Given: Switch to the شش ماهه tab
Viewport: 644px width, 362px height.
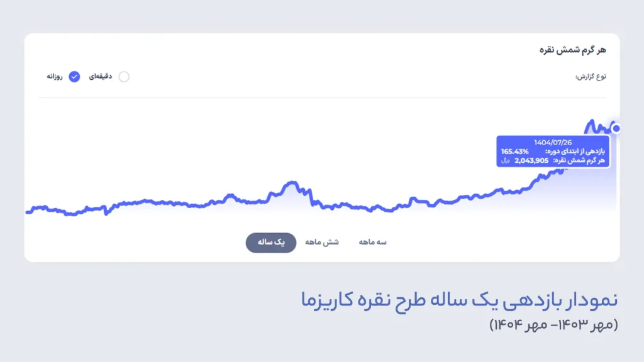Looking at the screenshot, I should tap(322, 242).
